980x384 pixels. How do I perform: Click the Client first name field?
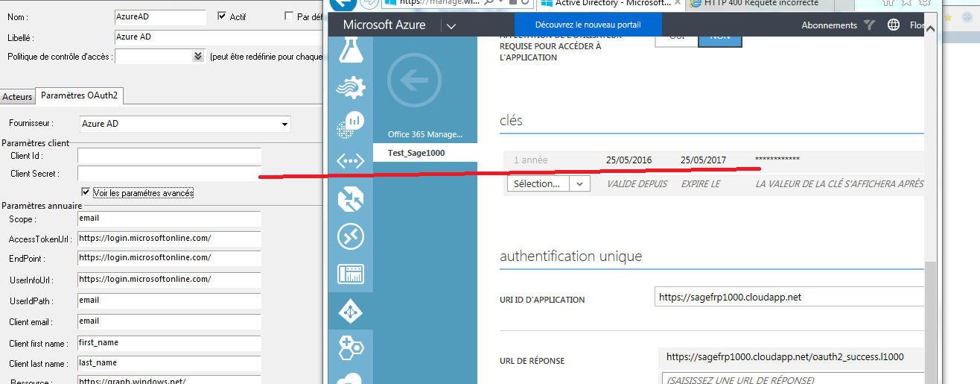(169, 343)
